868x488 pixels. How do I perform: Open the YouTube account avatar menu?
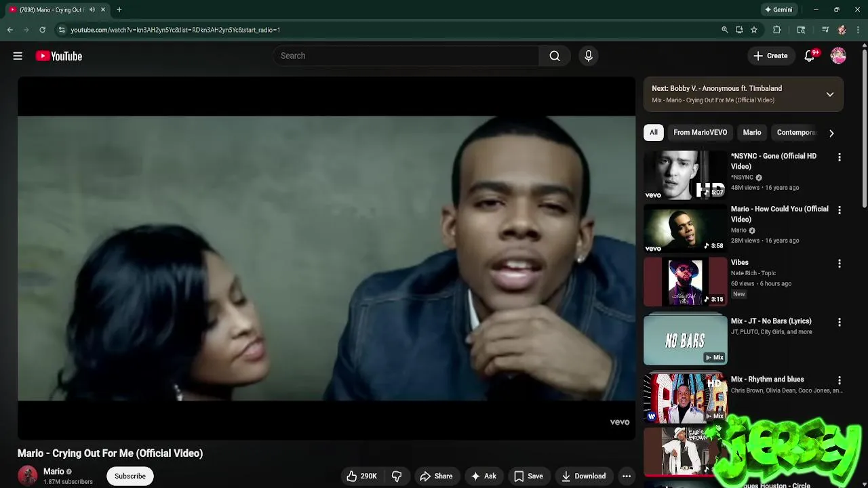point(838,56)
